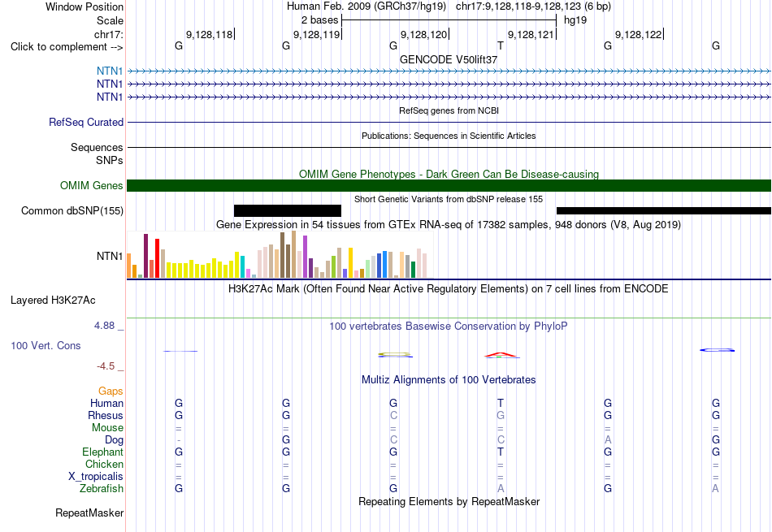Image resolution: width=772 pixels, height=532 pixels.
Task: Click 'Human Feb. 2009 (GRCh37/hg19)' assembly text
Action: click(x=366, y=6)
